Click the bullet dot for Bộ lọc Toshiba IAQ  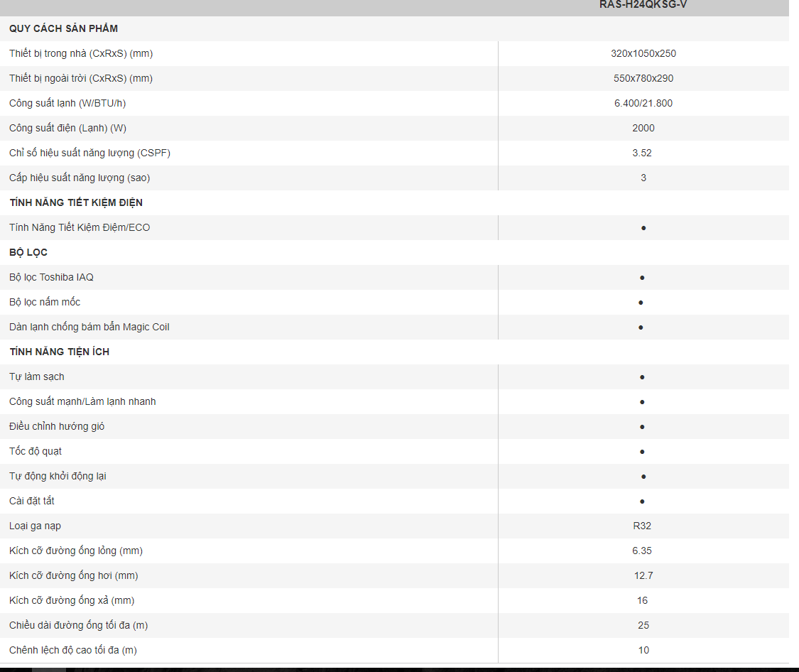pyautogui.click(x=642, y=278)
